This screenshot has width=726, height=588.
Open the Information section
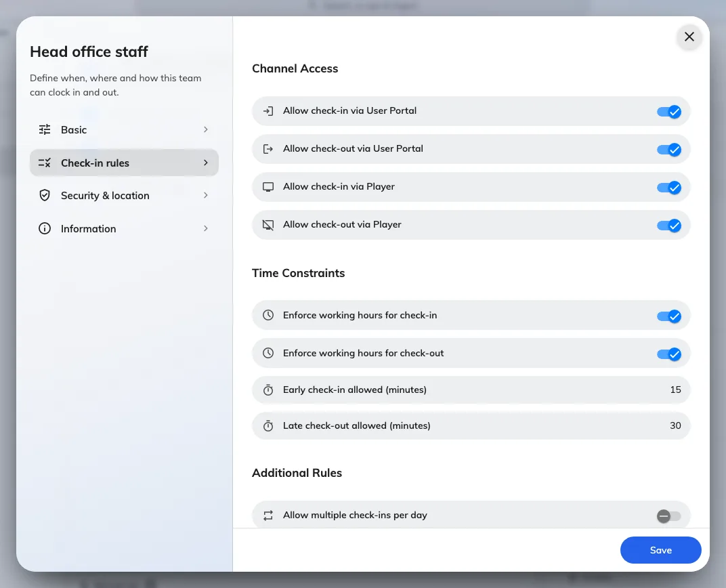124,228
